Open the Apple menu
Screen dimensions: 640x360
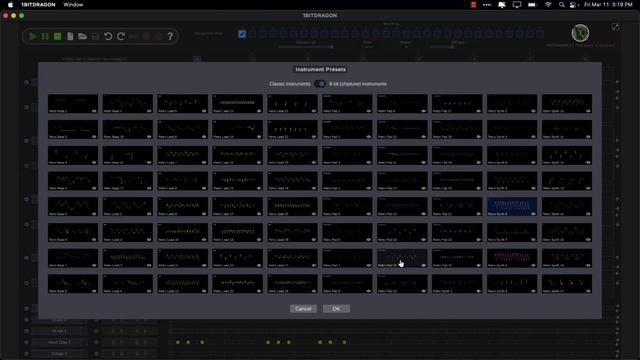tap(11, 4)
